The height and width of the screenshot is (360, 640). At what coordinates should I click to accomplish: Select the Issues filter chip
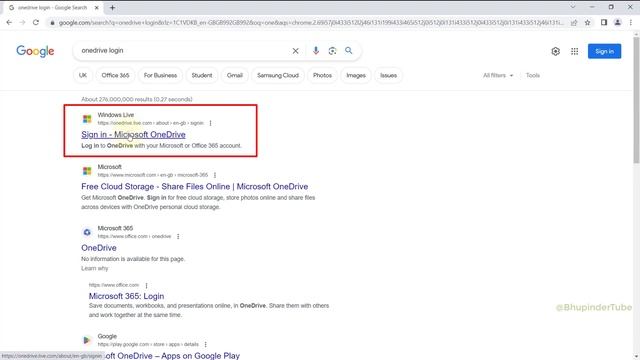pyautogui.click(x=388, y=76)
